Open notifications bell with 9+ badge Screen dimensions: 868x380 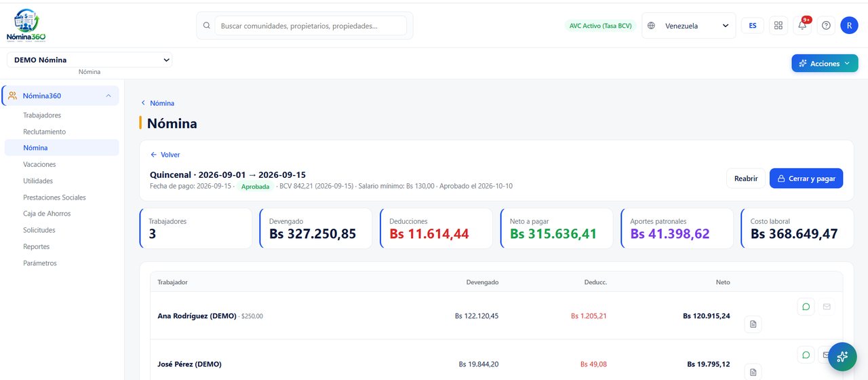(x=802, y=26)
